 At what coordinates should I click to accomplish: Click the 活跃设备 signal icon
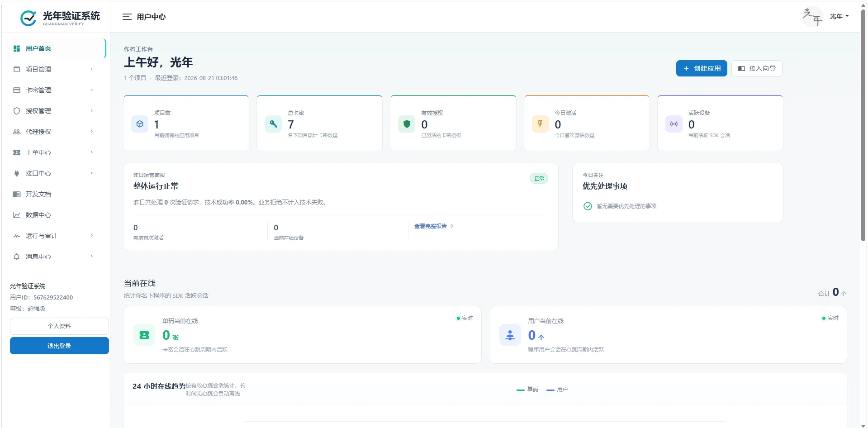[674, 124]
